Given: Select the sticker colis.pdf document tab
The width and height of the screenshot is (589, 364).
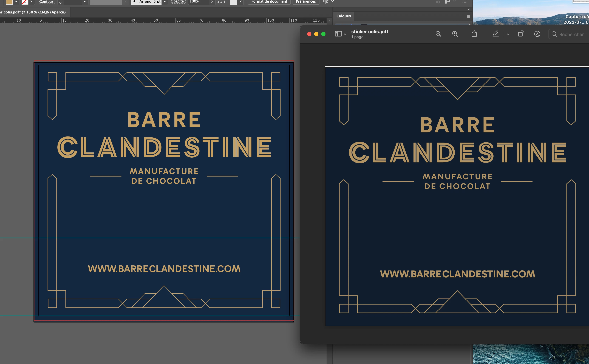Looking at the screenshot, I should point(34,12).
